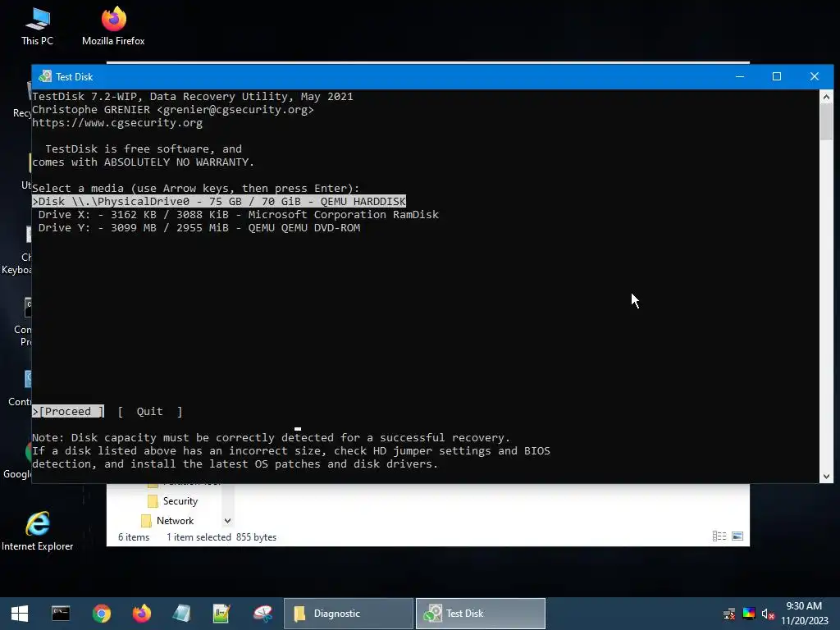
Task: Open the green notepad taskbar icon
Action: [221, 614]
